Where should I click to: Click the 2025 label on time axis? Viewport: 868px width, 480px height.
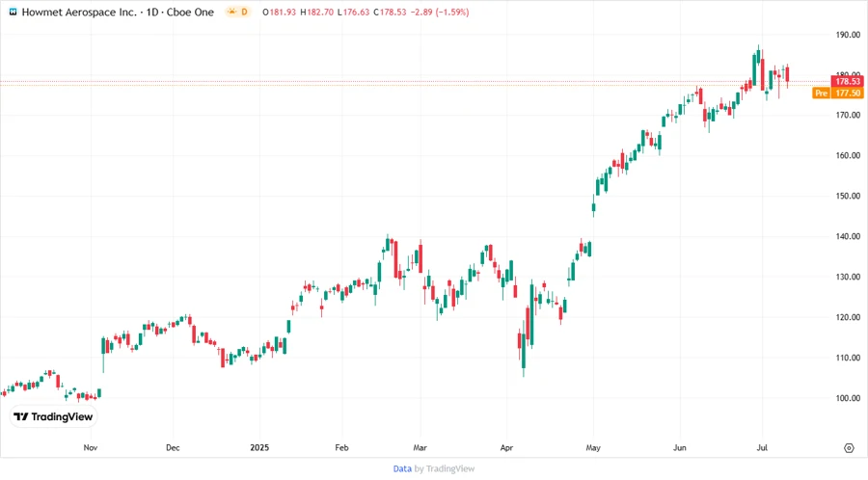[259, 447]
